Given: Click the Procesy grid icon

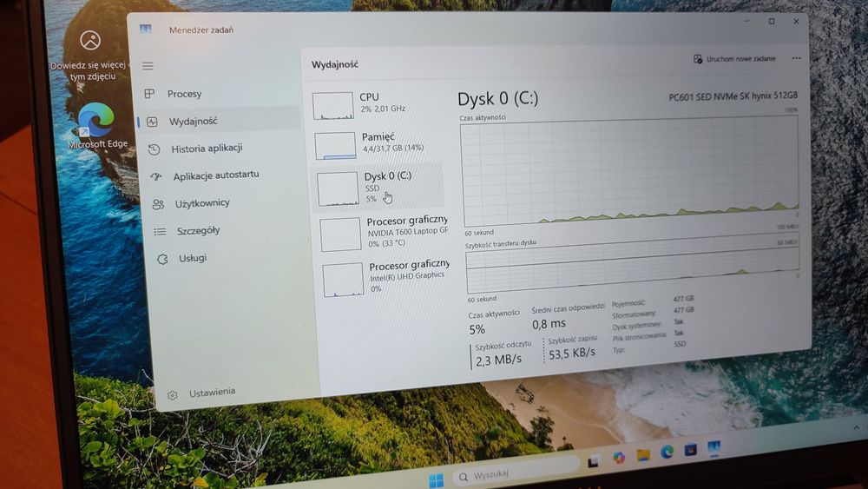Looking at the screenshot, I should (x=149, y=94).
